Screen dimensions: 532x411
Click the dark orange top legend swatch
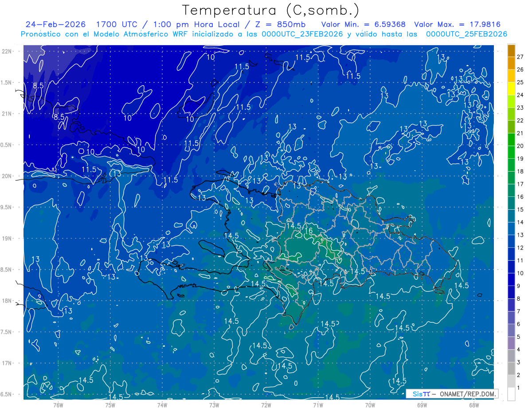point(512,51)
